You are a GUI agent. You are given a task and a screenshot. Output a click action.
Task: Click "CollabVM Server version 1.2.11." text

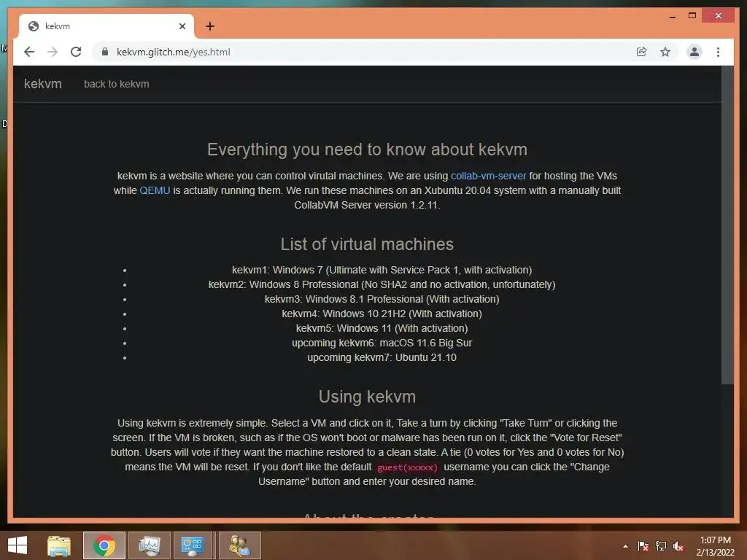[x=367, y=205]
